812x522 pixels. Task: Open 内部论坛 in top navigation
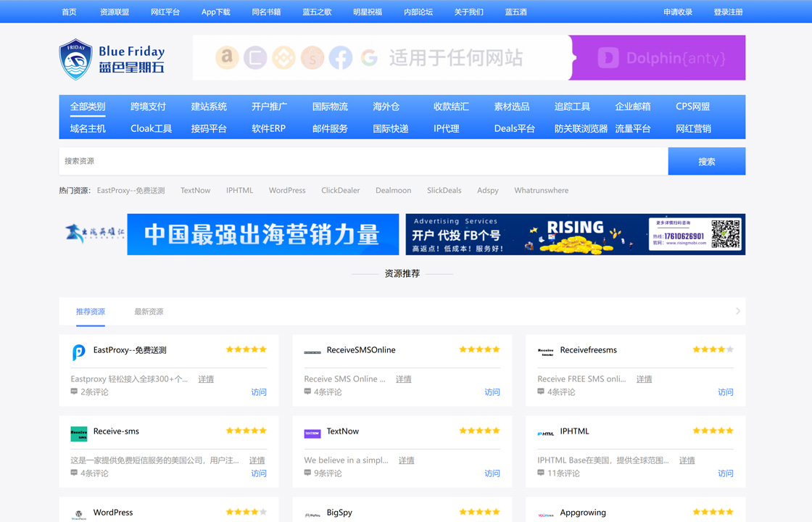418,12
